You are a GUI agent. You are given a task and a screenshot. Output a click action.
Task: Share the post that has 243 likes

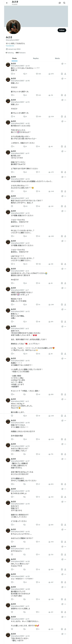tap(65, 95)
